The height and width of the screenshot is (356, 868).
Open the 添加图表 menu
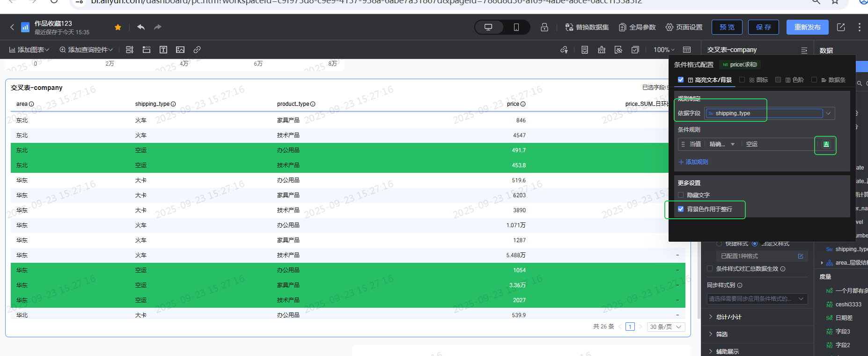point(29,50)
